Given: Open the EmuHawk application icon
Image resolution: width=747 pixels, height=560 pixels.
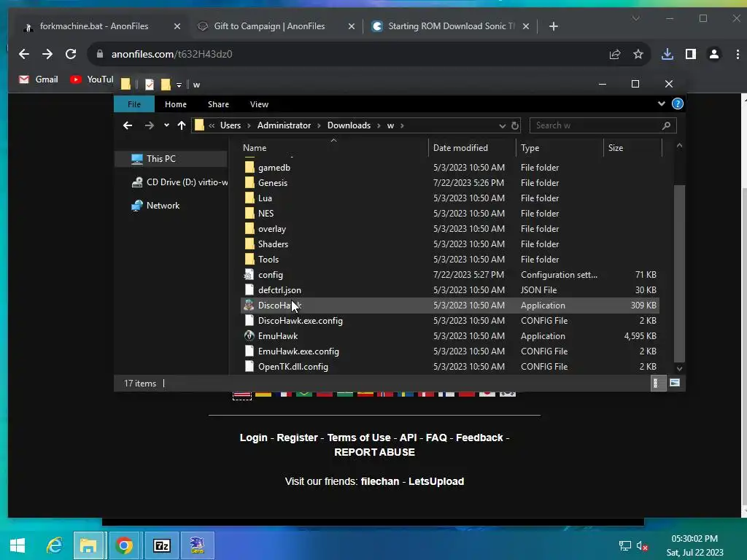Looking at the screenshot, I should tap(249, 335).
